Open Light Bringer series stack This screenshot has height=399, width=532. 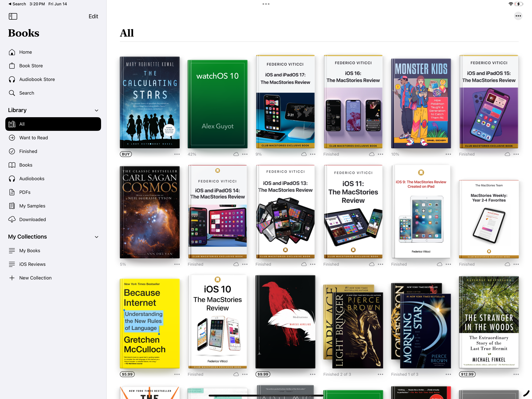(353, 327)
